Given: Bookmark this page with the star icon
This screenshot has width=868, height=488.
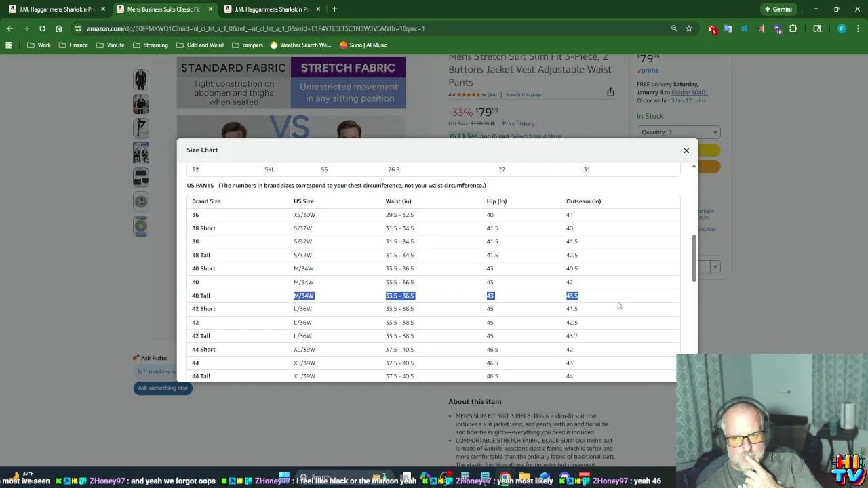Looking at the screenshot, I should 689,28.
